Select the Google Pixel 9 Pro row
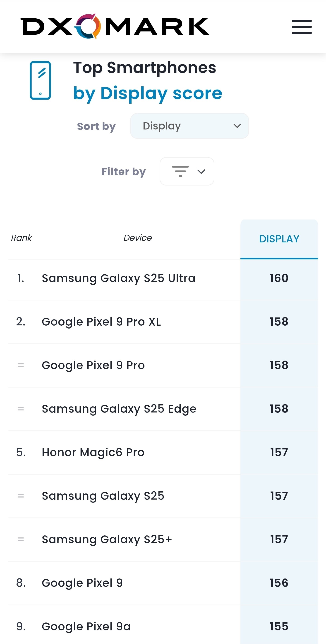The height and width of the screenshot is (644, 326). 93,365
